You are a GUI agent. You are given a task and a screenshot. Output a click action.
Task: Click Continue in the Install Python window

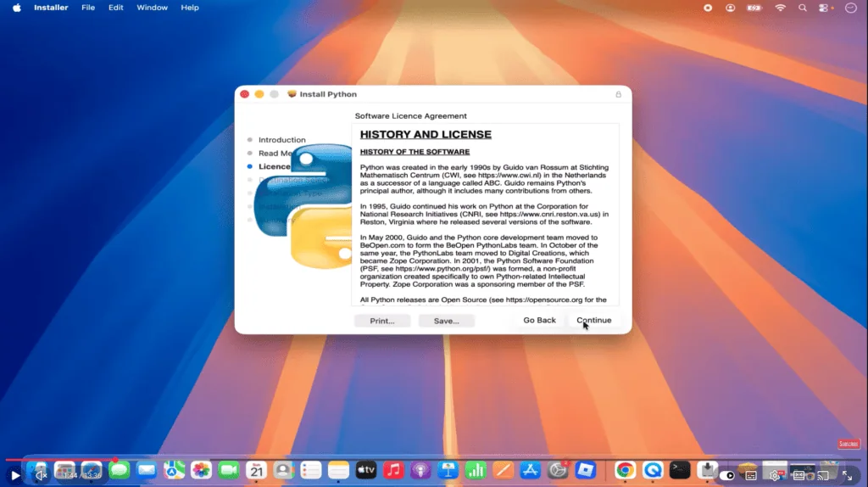click(593, 320)
